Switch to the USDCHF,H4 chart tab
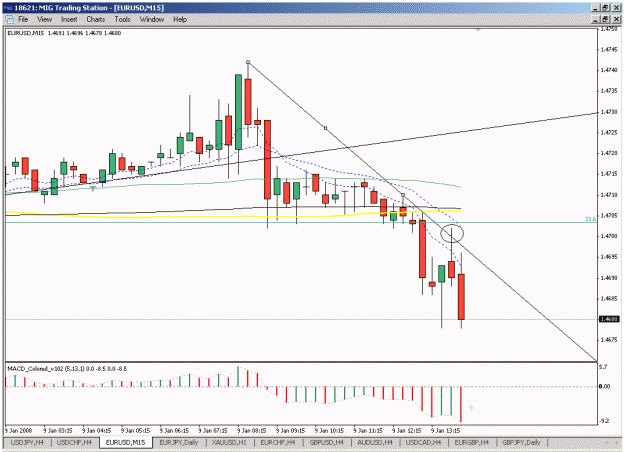The height and width of the screenshot is (452, 625). pyautogui.click(x=74, y=442)
